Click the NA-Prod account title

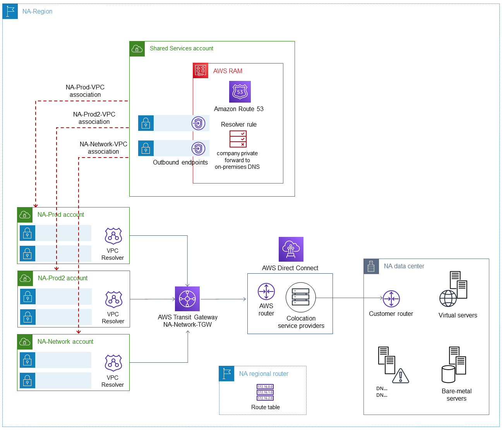(x=61, y=215)
